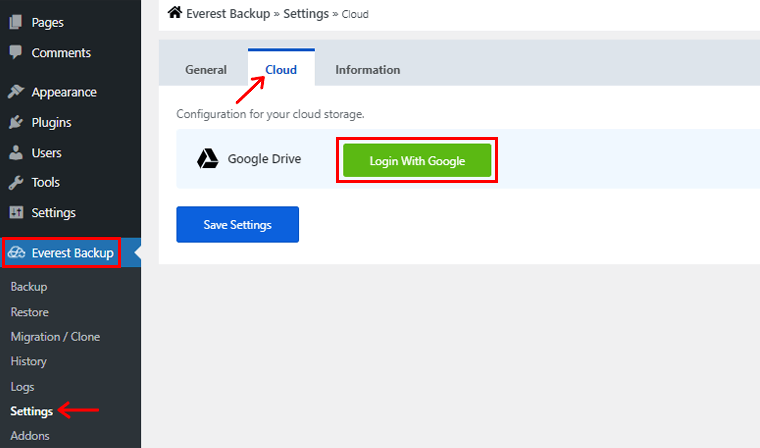Click Settings in the breadcrumb
760x448 pixels.
[x=306, y=14]
